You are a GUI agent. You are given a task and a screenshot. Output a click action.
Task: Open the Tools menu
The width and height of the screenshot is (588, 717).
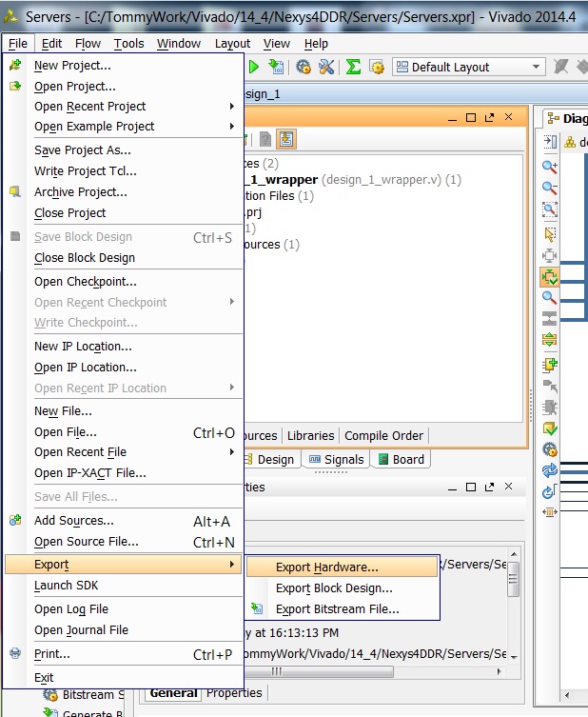coord(128,44)
